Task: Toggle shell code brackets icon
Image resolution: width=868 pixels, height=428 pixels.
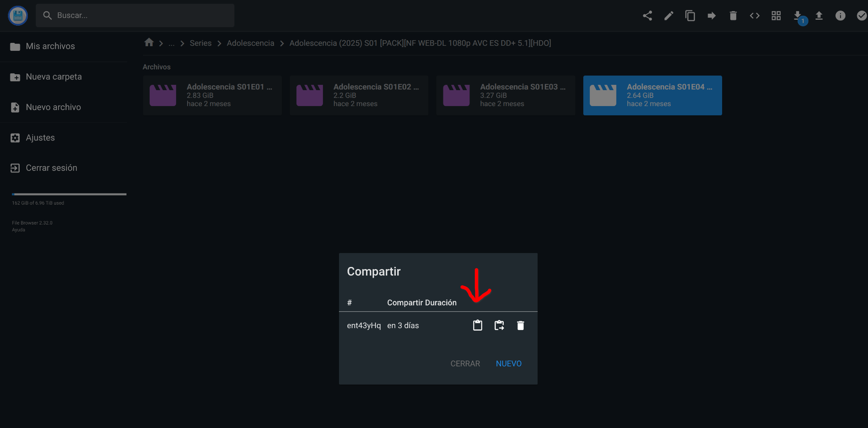Action: pyautogui.click(x=754, y=15)
